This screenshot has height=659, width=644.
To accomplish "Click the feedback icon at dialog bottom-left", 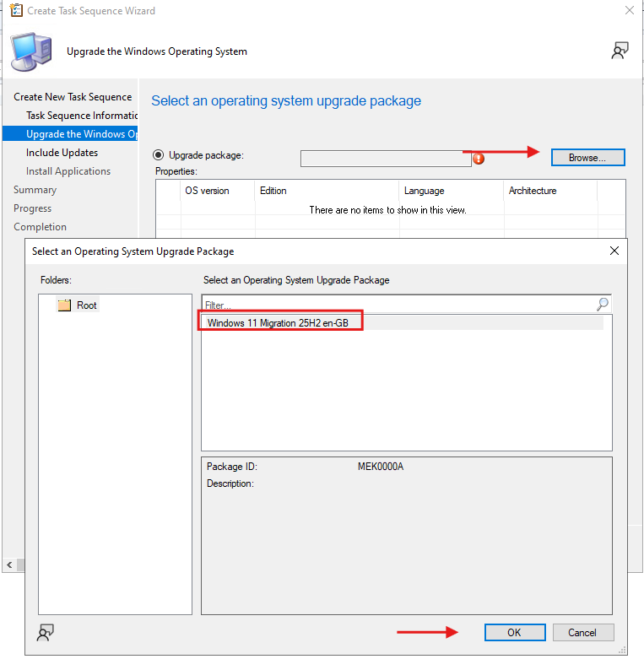I will 46,632.
